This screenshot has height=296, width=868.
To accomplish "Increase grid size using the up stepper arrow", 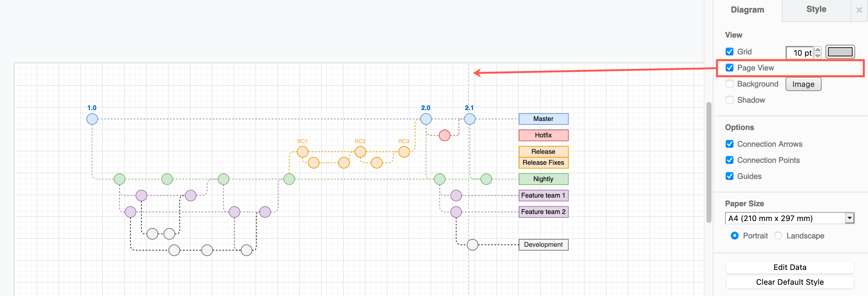I will click(818, 50).
